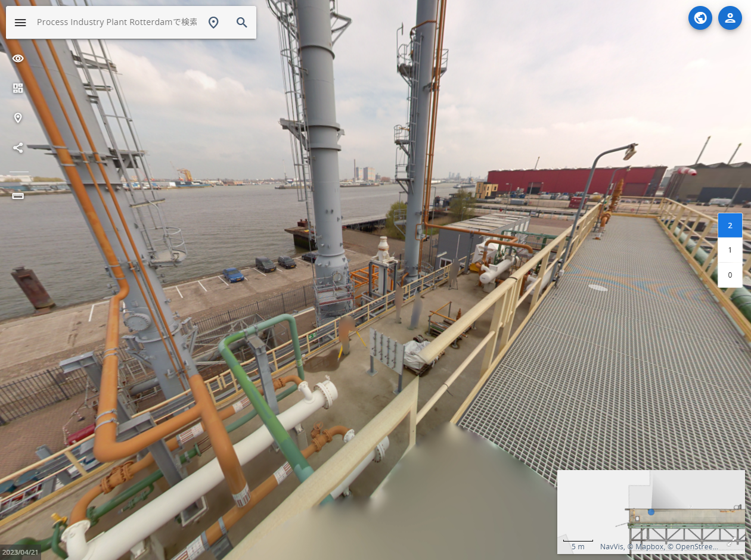Click the globe button at top right
Screen dimensions: 751x560
(x=700, y=18)
